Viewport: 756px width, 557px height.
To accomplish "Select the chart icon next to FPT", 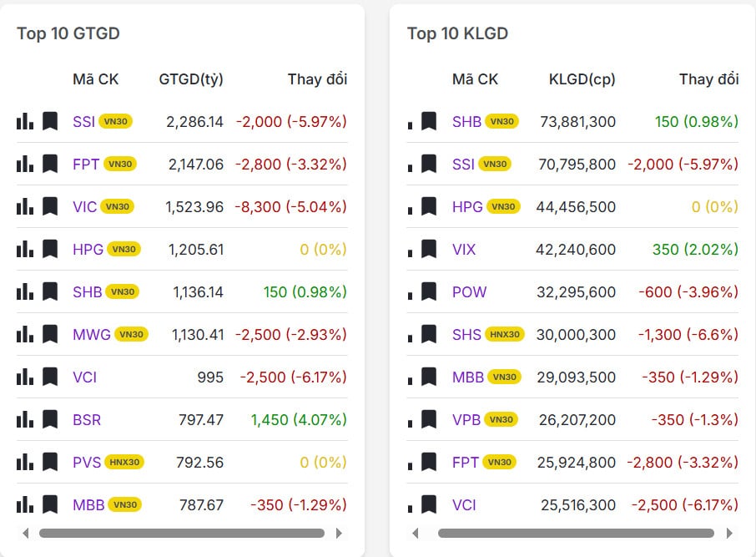I will click(24, 164).
